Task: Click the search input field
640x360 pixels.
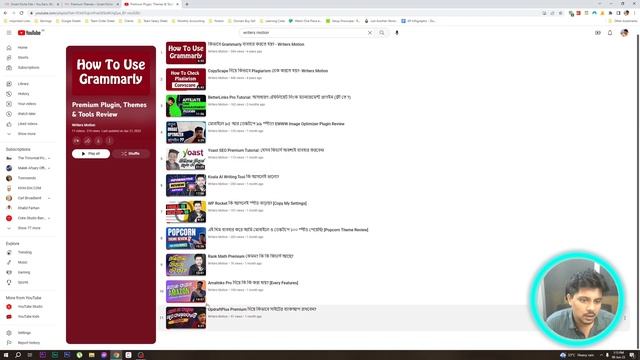Action: tap(304, 33)
